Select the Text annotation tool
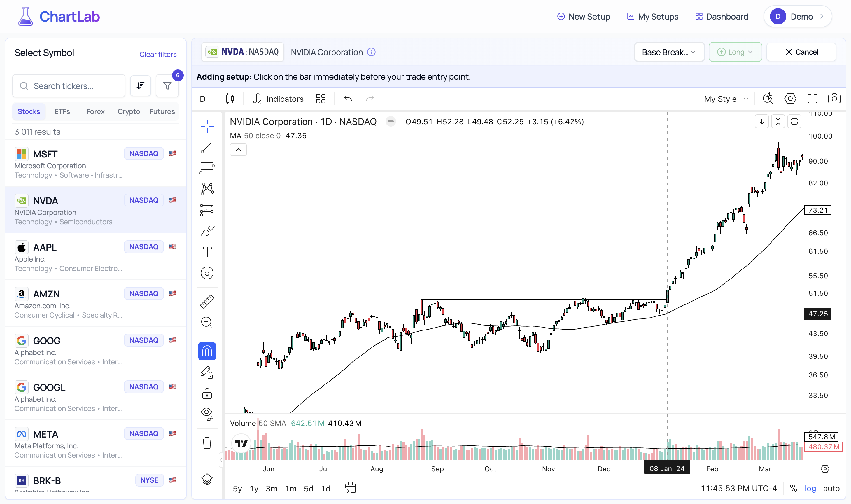 pyautogui.click(x=207, y=252)
